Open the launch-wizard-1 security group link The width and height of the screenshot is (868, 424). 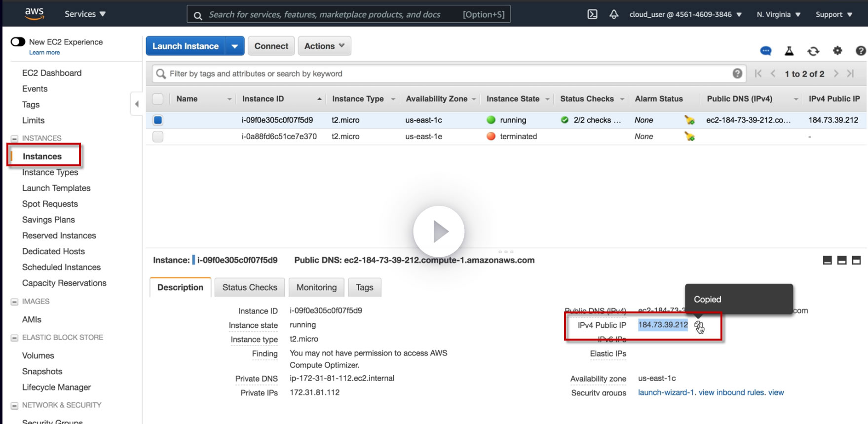point(666,392)
